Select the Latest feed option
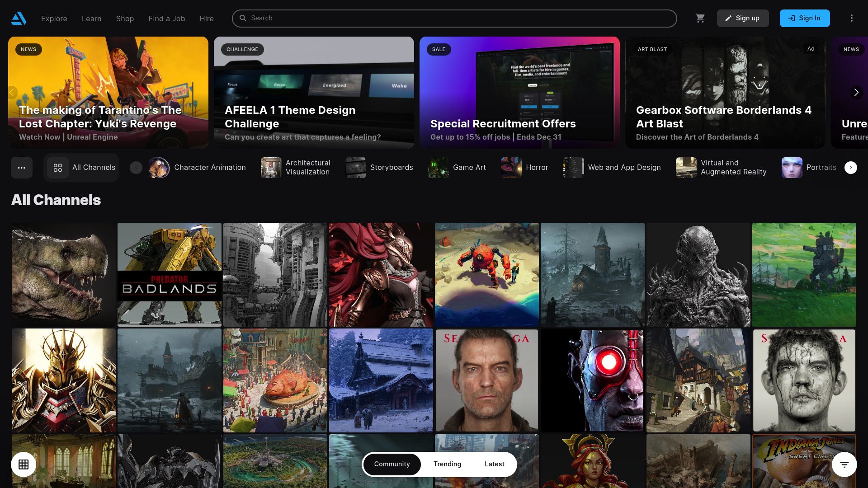Viewport: 868px width, 488px height. (x=494, y=464)
